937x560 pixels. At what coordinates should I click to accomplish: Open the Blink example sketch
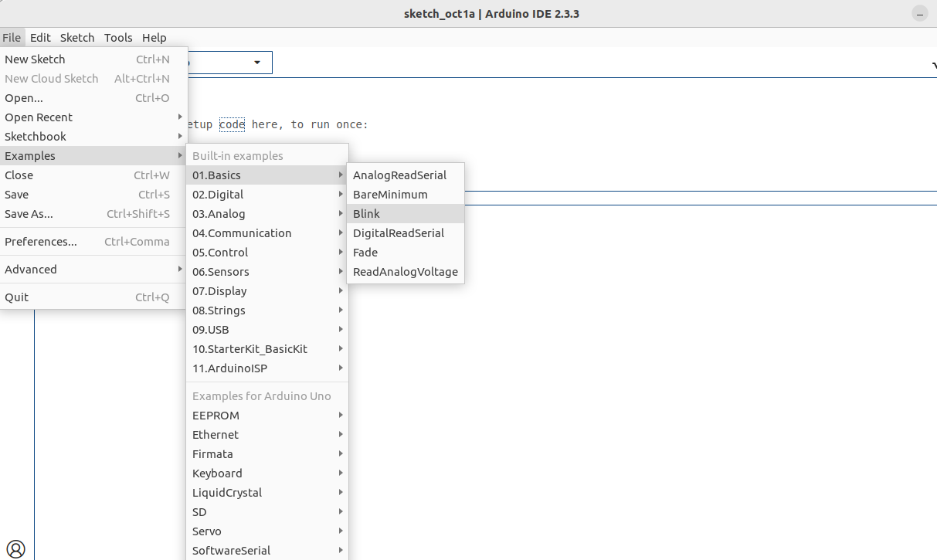[406, 214]
